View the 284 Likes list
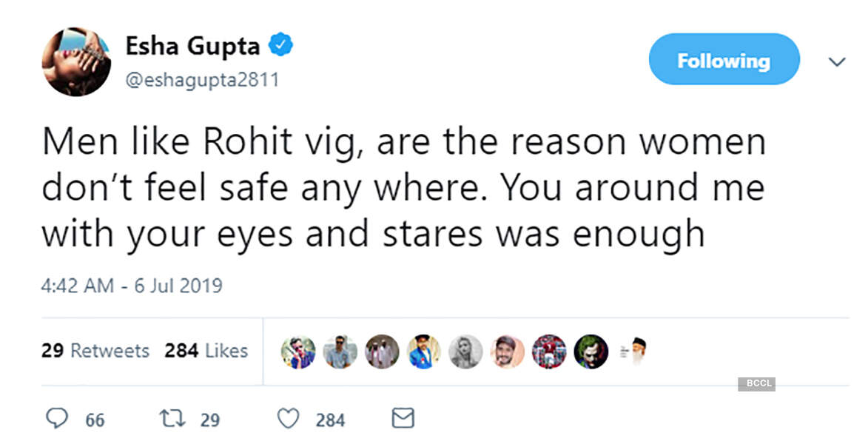The width and height of the screenshot is (868, 444). pyautogui.click(x=206, y=351)
